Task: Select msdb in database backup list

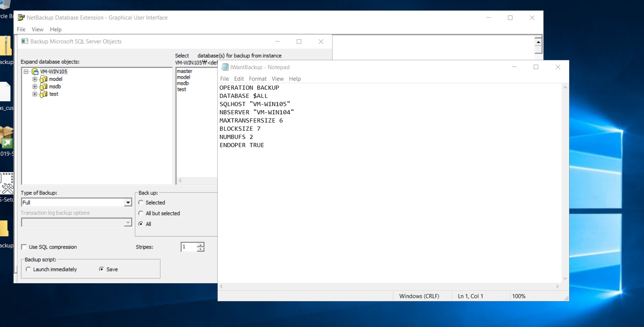Action: click(183, 83)
